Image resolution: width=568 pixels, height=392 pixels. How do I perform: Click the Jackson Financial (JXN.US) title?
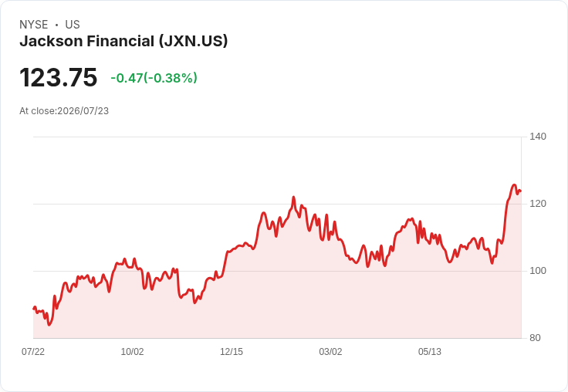point(123,42)
